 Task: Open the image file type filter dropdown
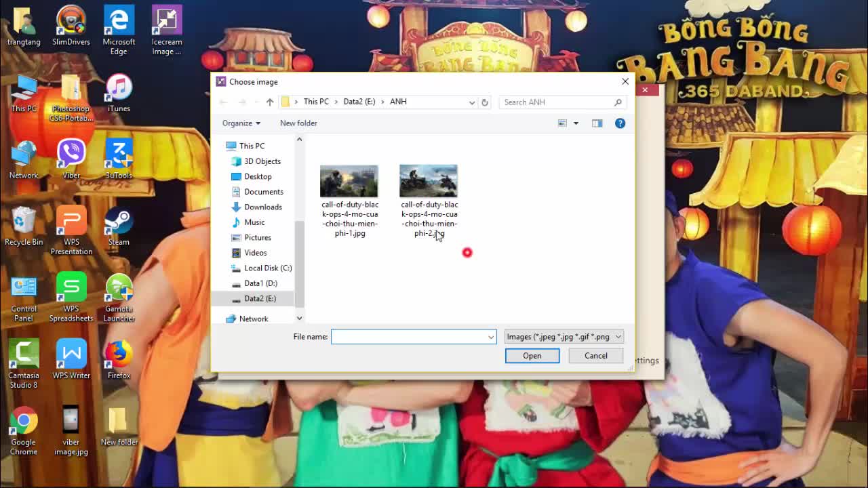[x=564, y=337]
